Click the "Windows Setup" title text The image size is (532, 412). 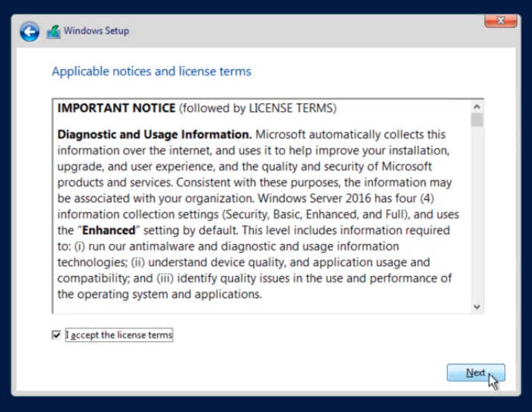click(x=97, y=30)
